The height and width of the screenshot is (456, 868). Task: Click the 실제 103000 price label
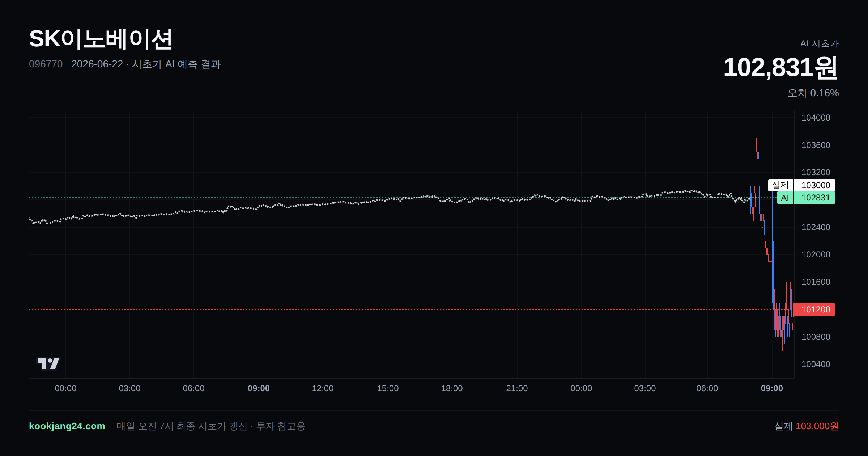pyautogui.click(x=801, y=185)
